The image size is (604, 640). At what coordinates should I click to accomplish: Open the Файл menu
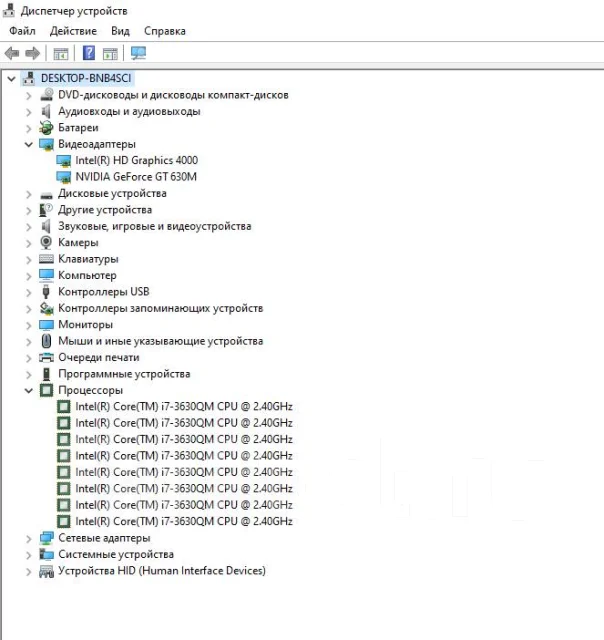click(22, 31)
